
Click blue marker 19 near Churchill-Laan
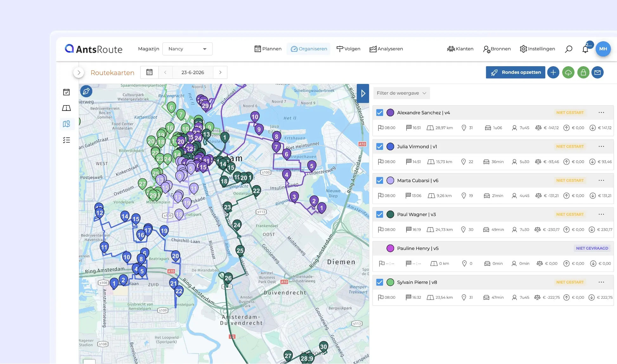coord(164,231)
